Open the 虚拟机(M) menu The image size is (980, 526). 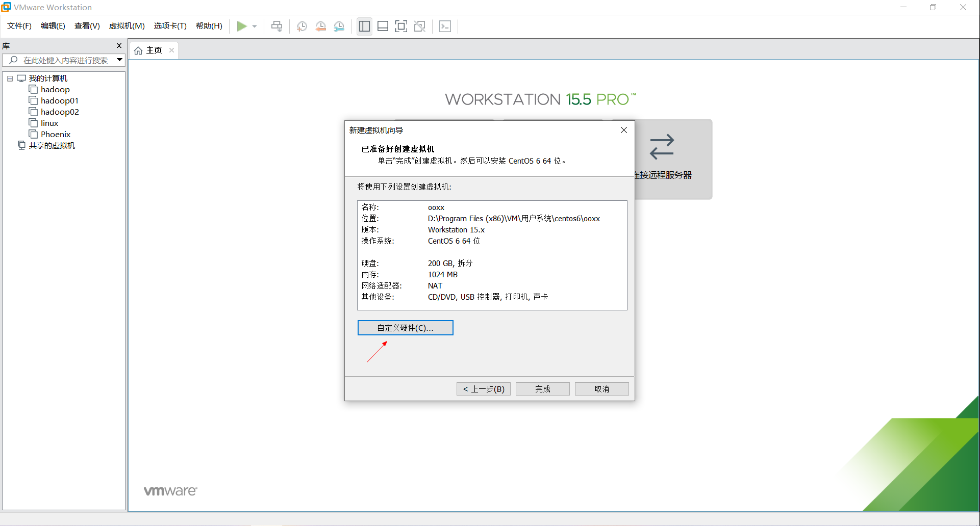[127, 26]
